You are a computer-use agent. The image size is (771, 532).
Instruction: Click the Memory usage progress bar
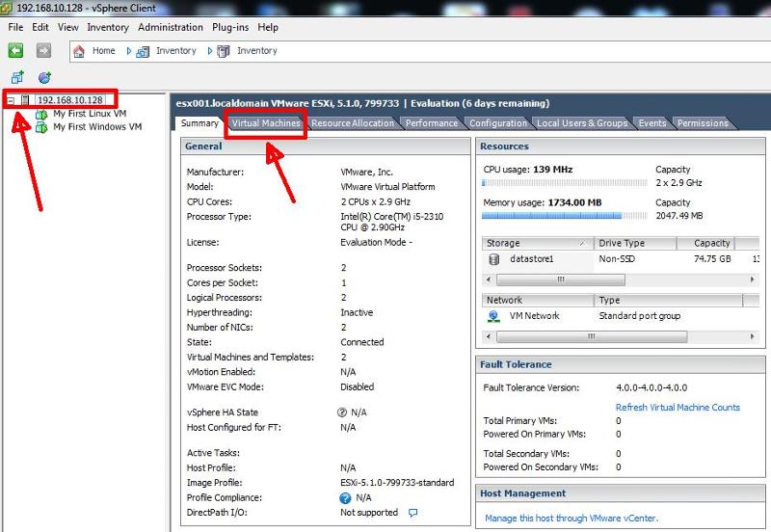565,215
